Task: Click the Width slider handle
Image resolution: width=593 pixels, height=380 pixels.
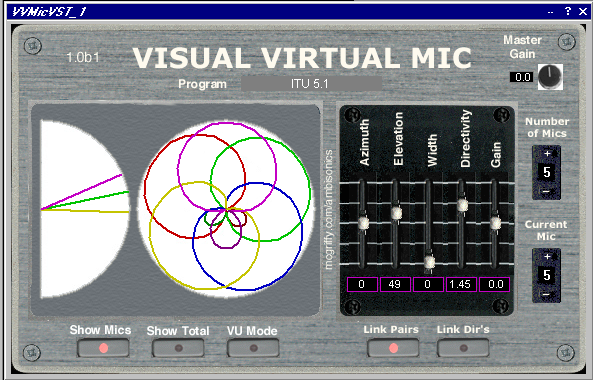Action: click(429, 262)
